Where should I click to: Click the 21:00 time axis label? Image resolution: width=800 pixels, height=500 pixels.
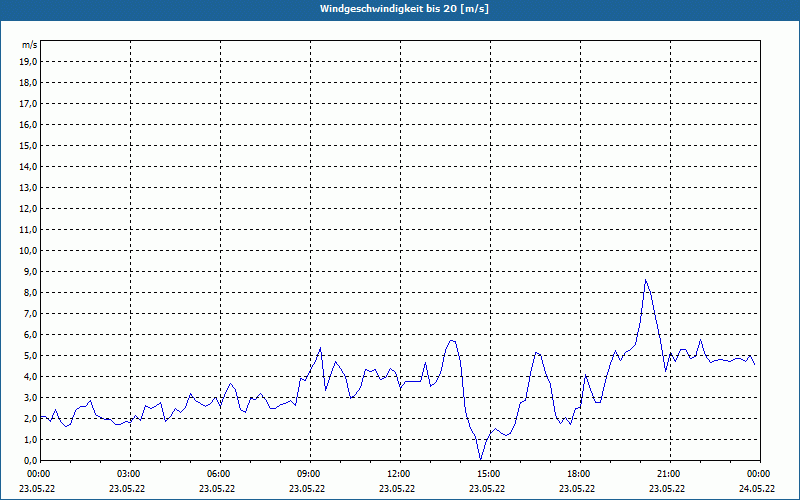click(x=670, y=474)
